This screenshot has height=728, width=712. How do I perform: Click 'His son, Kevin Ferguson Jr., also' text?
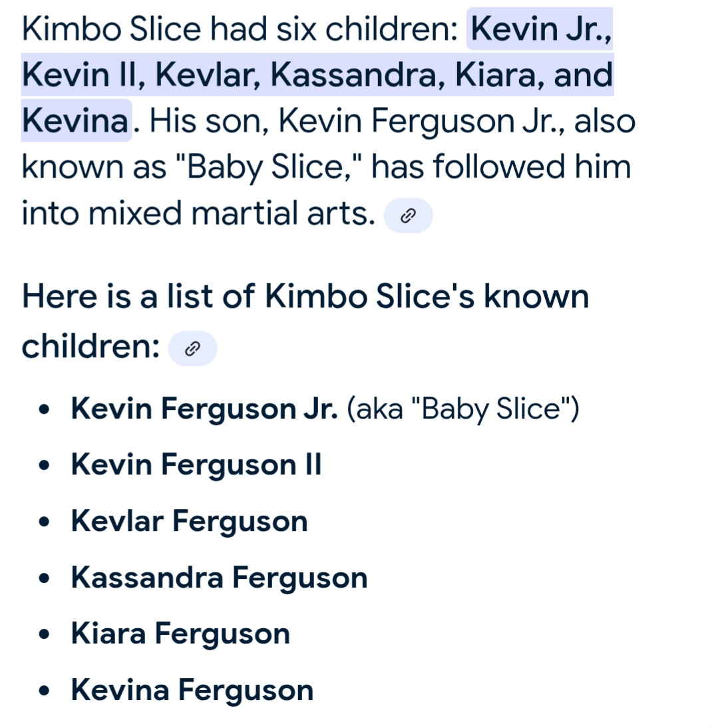coord(392,121)
